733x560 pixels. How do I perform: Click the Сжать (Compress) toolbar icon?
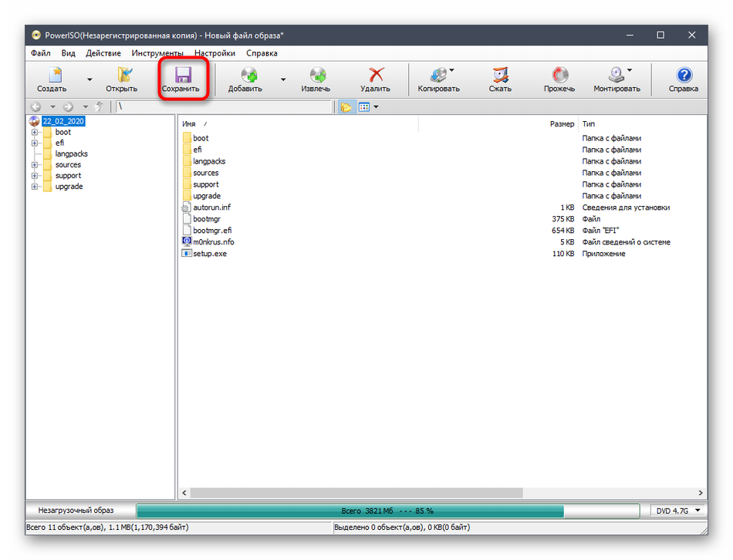(x=500, y=79)
